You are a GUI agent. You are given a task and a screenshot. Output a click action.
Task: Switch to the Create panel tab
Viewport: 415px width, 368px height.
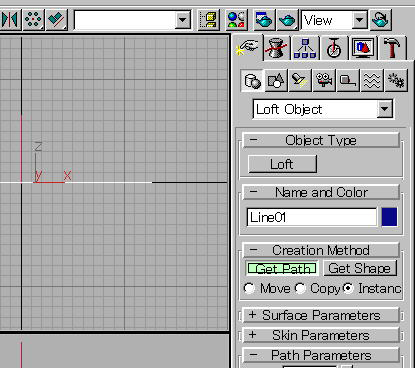point(247,48)
